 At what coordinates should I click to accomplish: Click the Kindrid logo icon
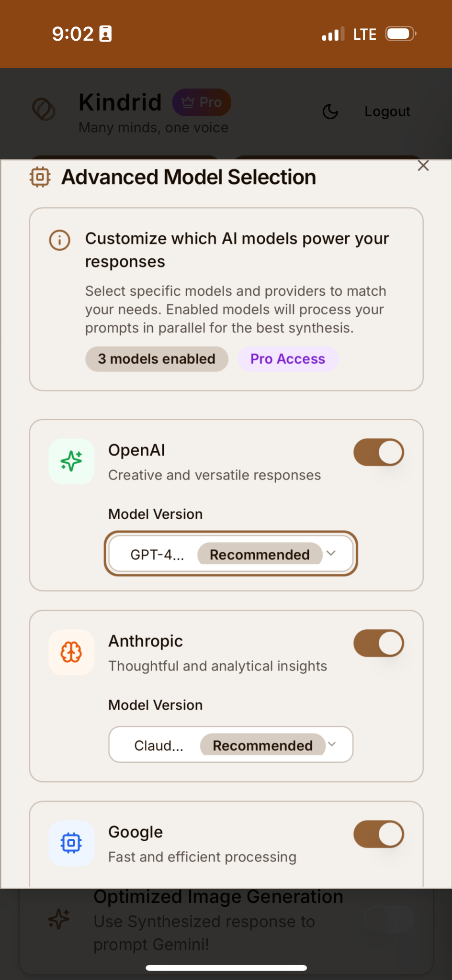click(44, 109)
